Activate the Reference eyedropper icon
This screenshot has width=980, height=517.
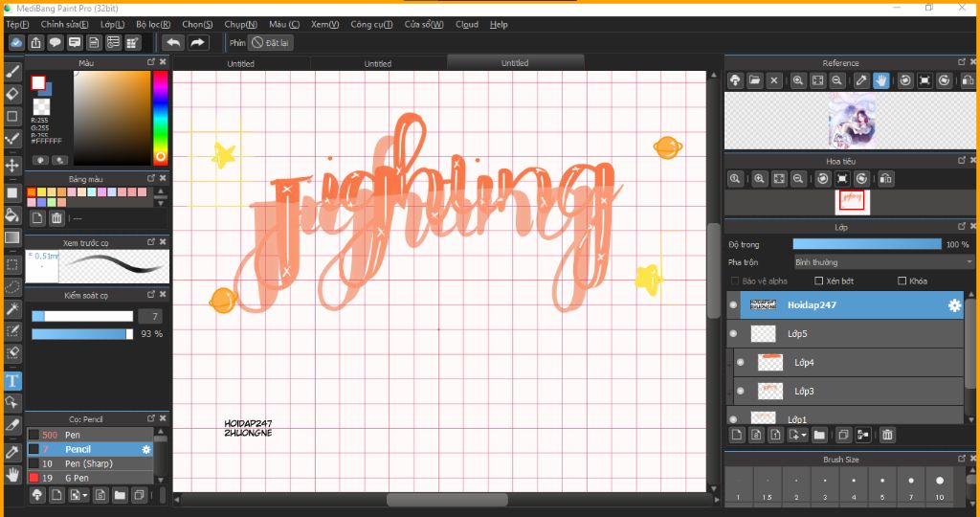point(861,80)
